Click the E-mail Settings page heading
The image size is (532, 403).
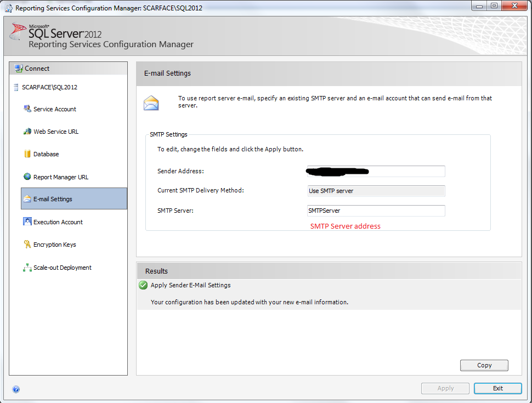(x=167, y=73)
